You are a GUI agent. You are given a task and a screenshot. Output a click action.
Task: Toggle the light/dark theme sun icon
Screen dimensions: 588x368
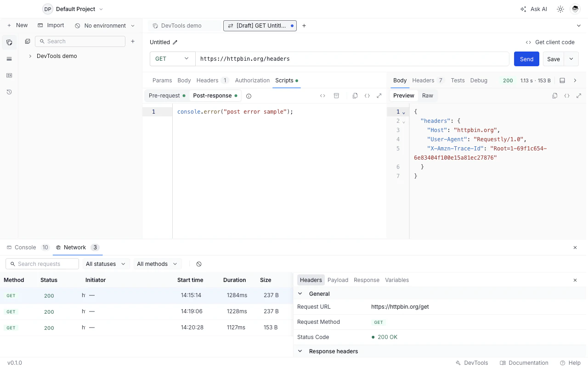pos(560,9)
